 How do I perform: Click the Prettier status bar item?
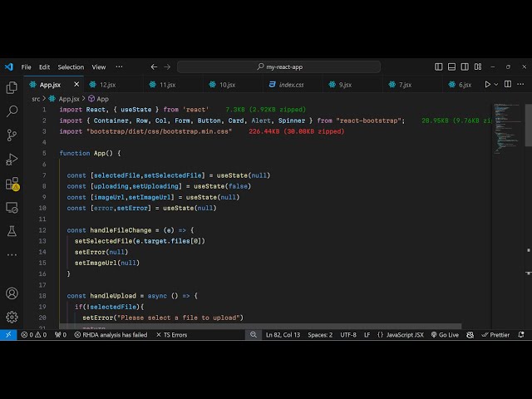point(495,335)
